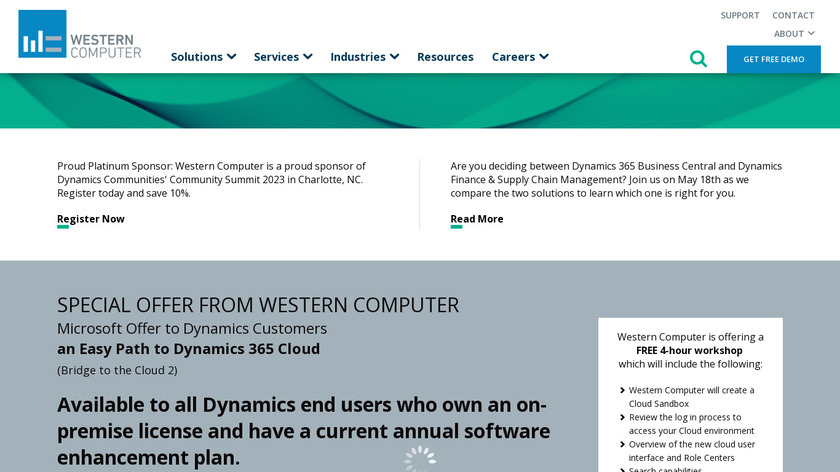Expand the Careers menu chevron
Image resolution: width=840 pixels, height=472 pixels.
click(x=544, y=56)
